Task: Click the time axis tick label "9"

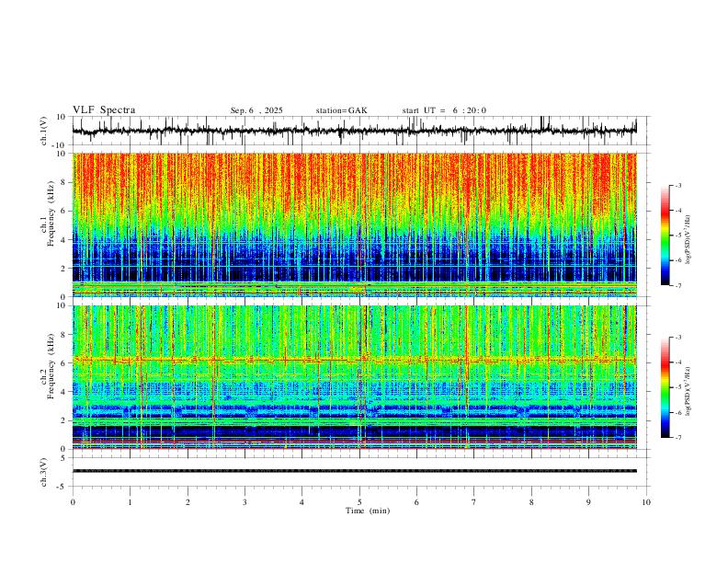Action: pyautogui.click(x=588, y=502)
